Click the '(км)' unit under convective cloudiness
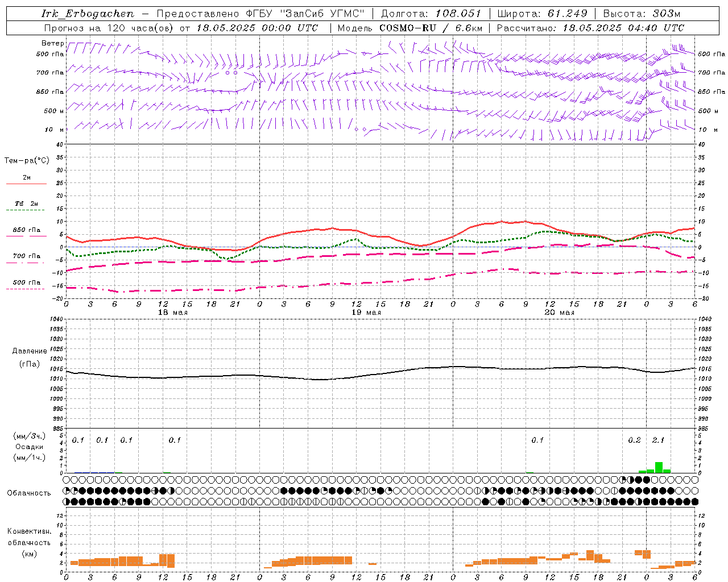The width and height of the screenshot is (728, 582). click(x=29, y=553)
